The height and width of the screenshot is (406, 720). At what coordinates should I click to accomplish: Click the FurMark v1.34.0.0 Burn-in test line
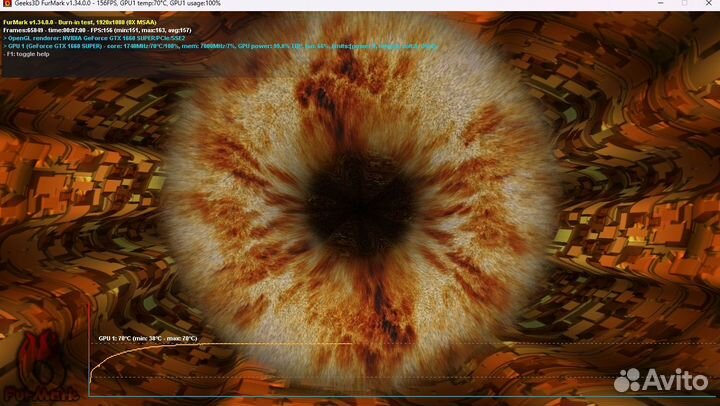tap(80, 22)
